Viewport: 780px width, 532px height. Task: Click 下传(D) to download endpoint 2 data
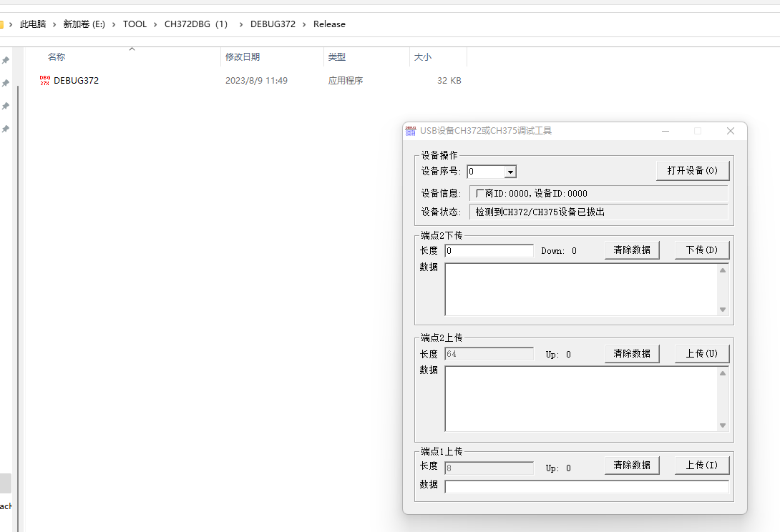[702, 250]
